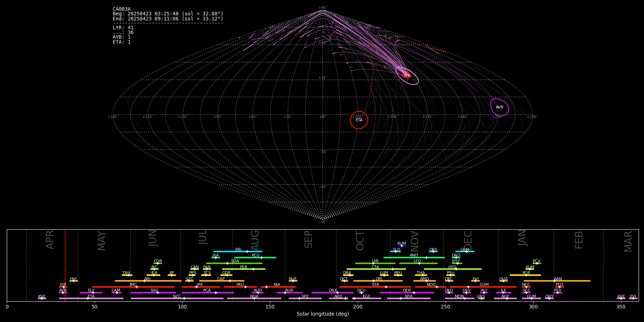The image size is (644, 322).
Task: Click the cyan ERI activity bar
Action: (229, 252)
